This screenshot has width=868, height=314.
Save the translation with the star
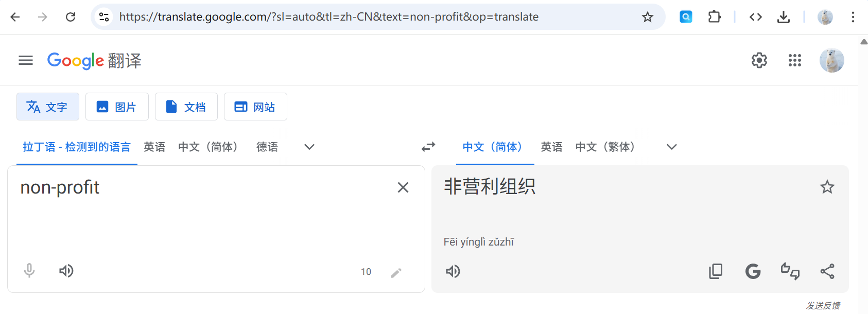(x=827, y=187)
